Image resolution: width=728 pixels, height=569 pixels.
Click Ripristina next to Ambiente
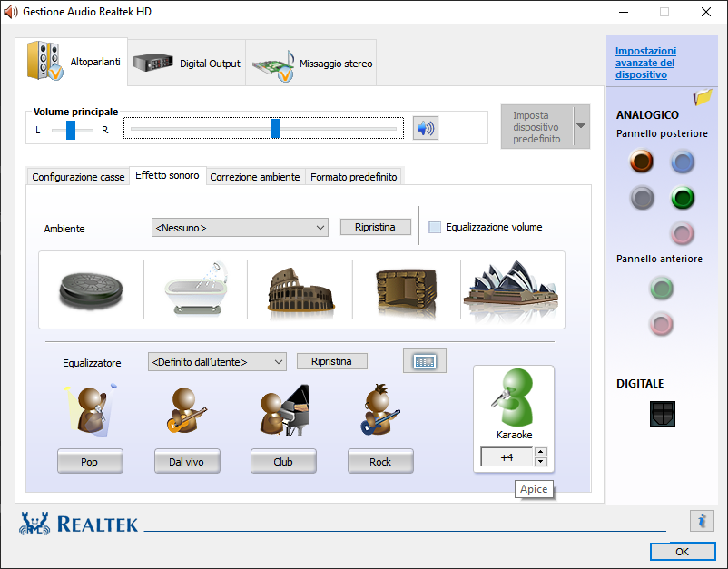375,227
